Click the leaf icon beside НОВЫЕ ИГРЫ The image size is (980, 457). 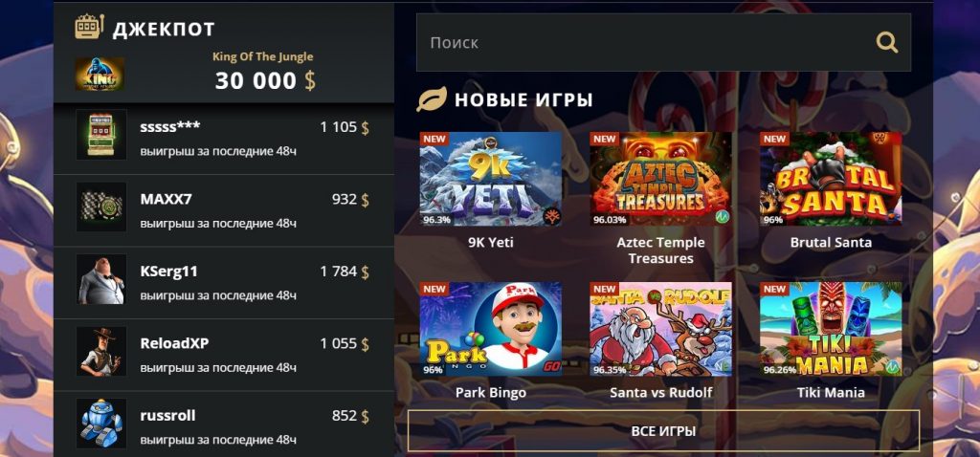coord(432,99)
